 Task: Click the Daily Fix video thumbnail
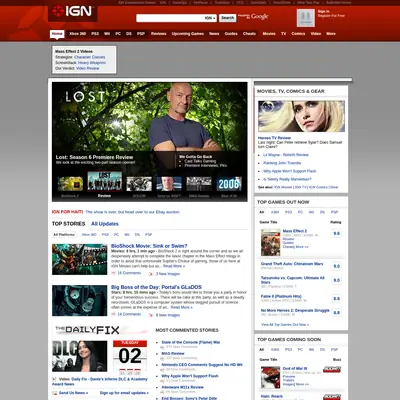(x=80, y=356)
